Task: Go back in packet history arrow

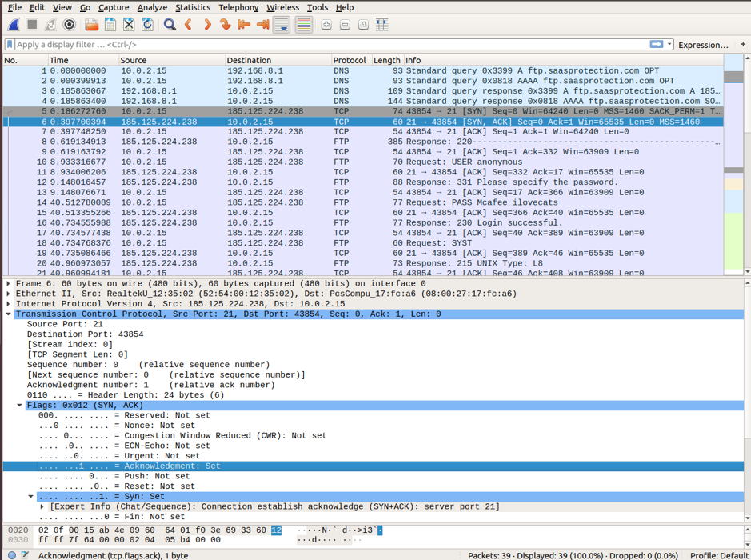Action: 189,25
